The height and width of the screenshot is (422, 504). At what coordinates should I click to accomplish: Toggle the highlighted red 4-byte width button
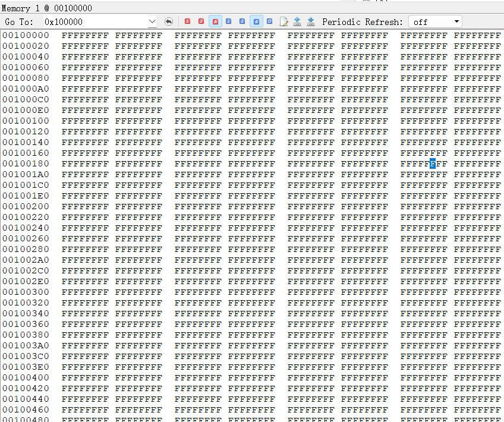point(215,21)
